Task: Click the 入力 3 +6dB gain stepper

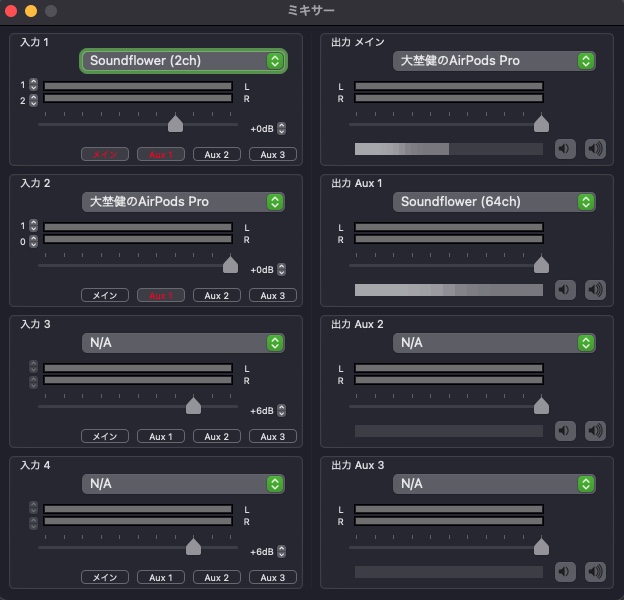Action: 281,411
